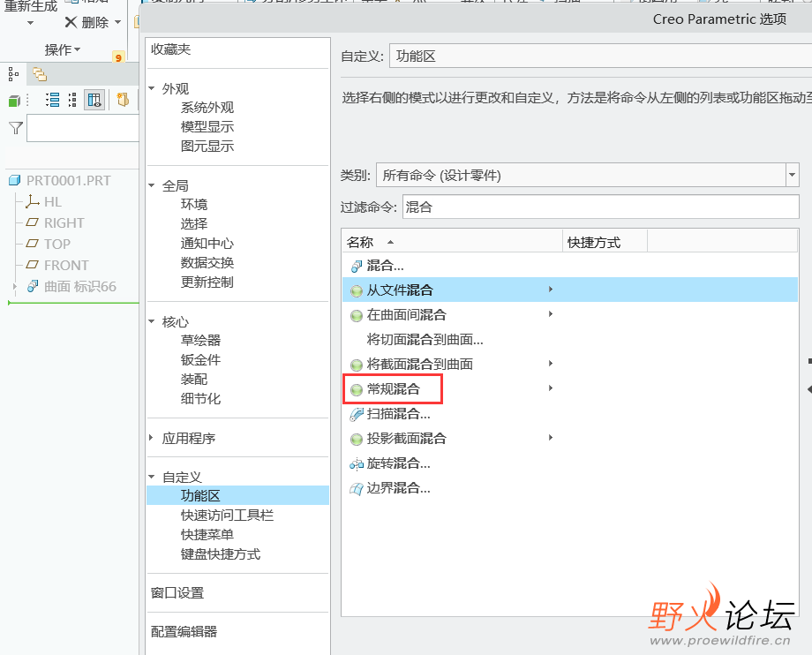
Task: Open 系统外观 options page
Action: 207,108
